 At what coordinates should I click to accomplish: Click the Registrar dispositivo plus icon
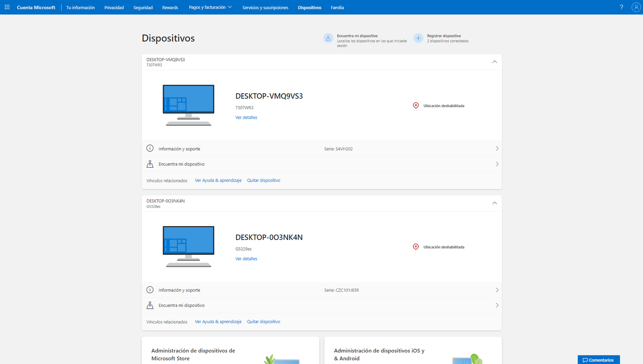[x=418, y=38]
